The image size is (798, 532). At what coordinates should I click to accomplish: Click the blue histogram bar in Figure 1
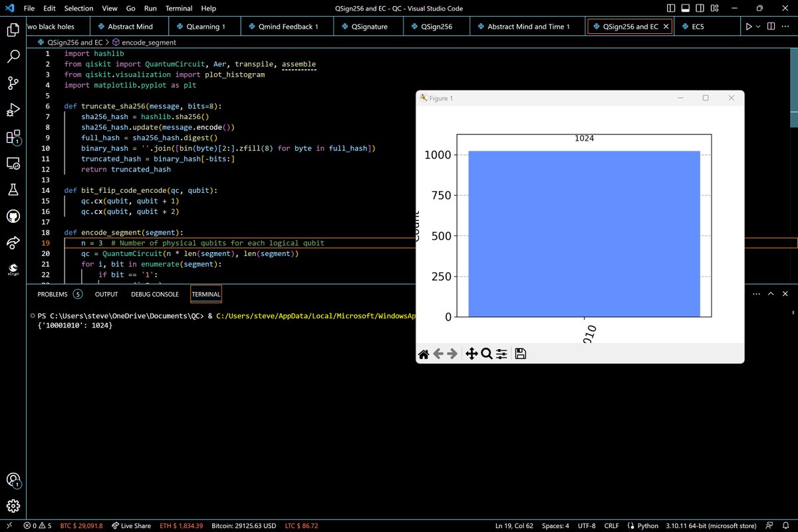pos(584,233)
